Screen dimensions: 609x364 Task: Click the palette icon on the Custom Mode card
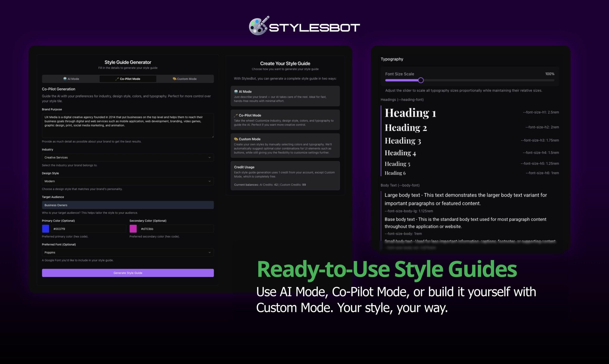(x=236, y=139)
